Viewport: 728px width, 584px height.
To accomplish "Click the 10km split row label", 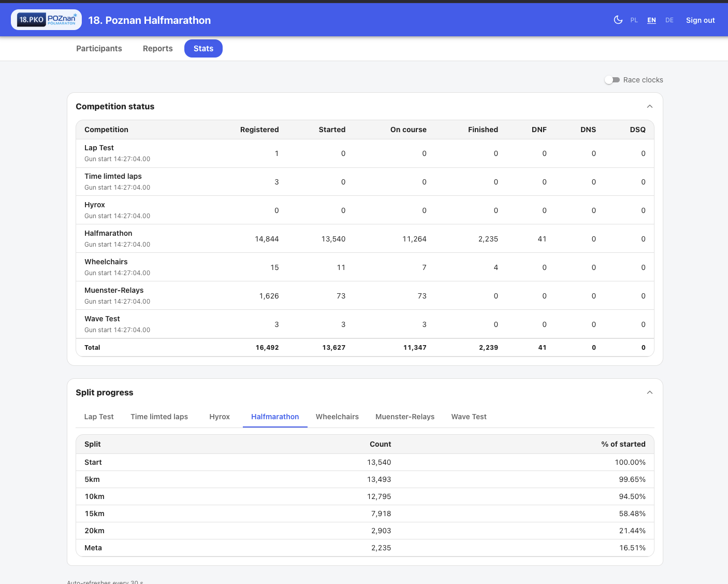I will [x=94, y=496].
